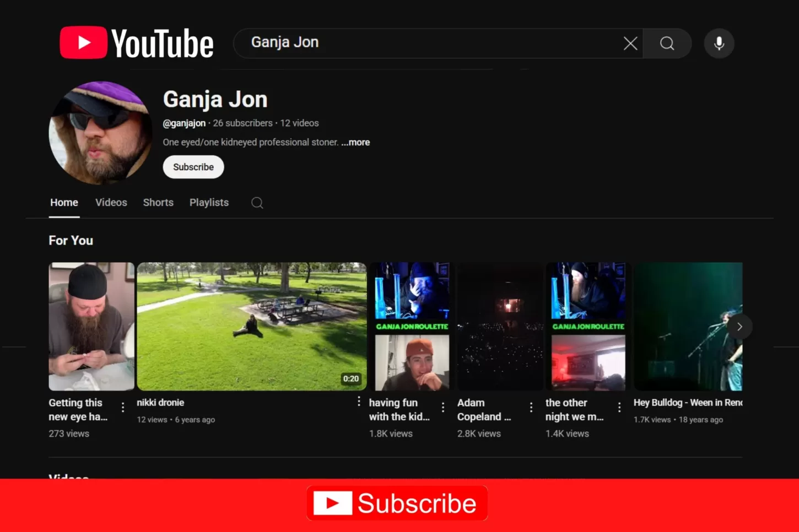Click the Adam Copeland ... title

[x=484, y=410]
